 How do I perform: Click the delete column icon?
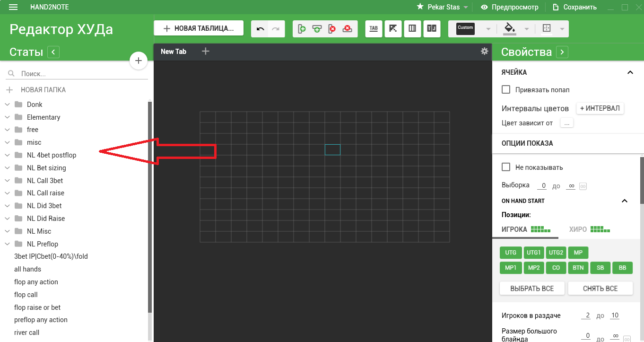click(332, 29)
